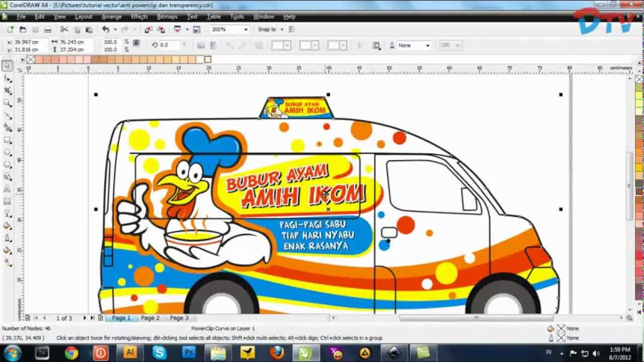Click the no-color X swatch in palette
The image size is (644, 362).
pyautogui.click(x=30, y=59)
